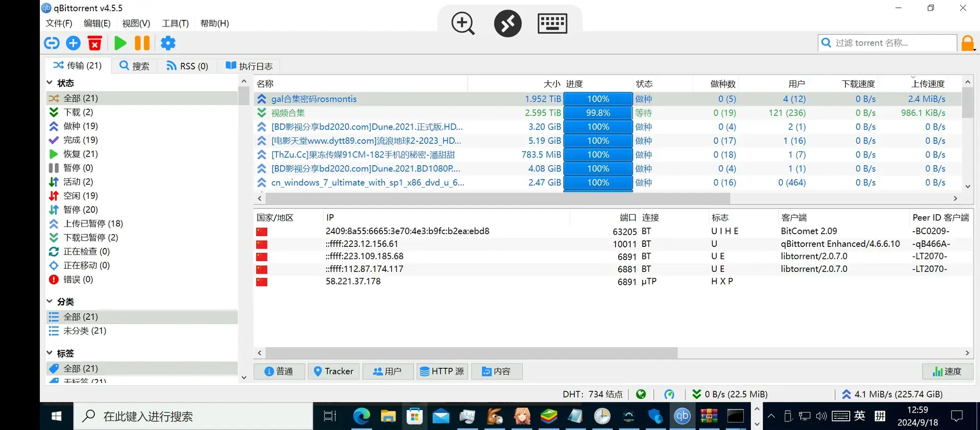
Task: Click the zoom magnifier overlay icon
Action: [463, 23]
